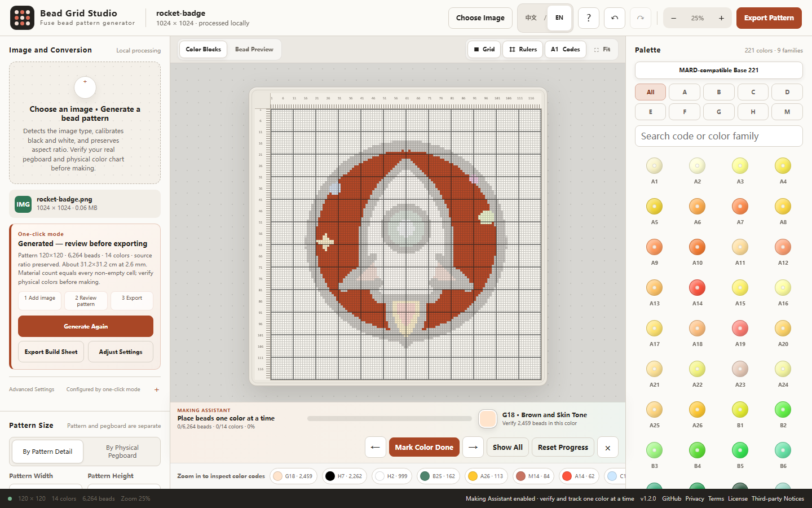
Task: Select the B5 green palette swatch
Action: (x=740, y=450)
